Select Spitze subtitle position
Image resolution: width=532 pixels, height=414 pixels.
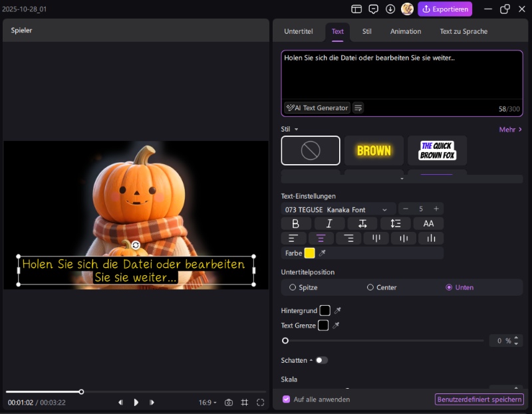[x=293, y=288]
